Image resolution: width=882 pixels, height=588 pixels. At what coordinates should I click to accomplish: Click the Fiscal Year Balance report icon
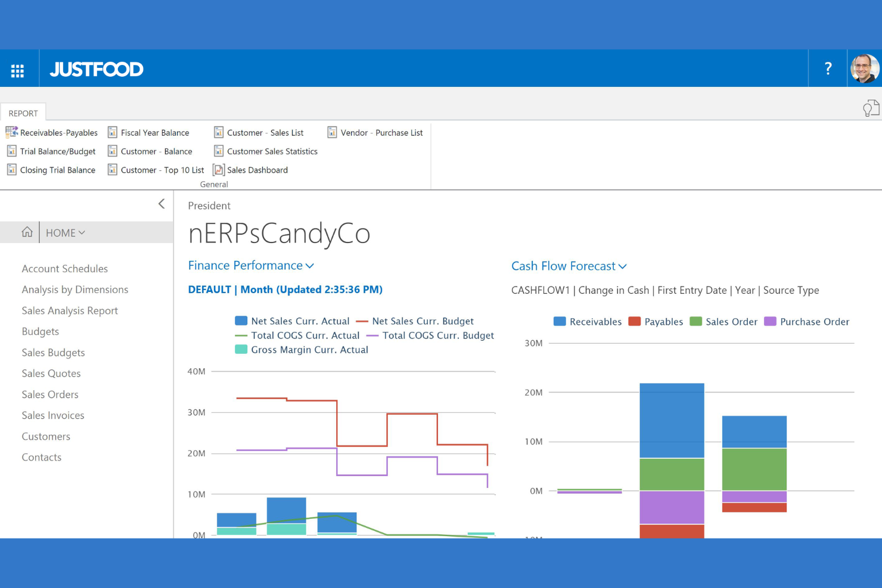click(113, 132)
